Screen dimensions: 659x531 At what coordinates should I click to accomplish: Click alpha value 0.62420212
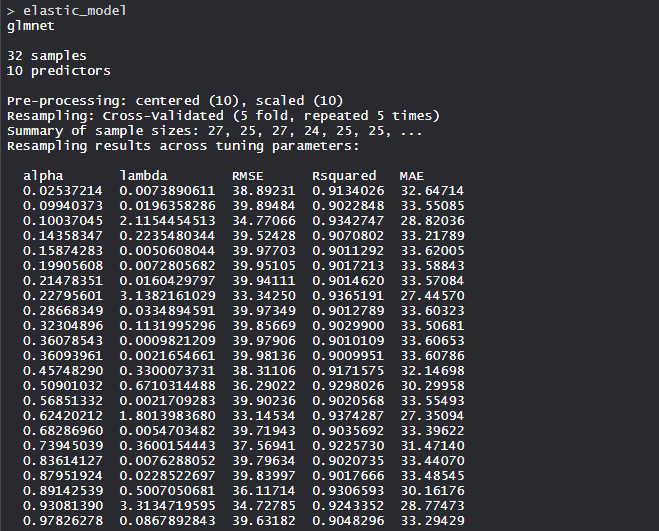[x=63, y=416]
